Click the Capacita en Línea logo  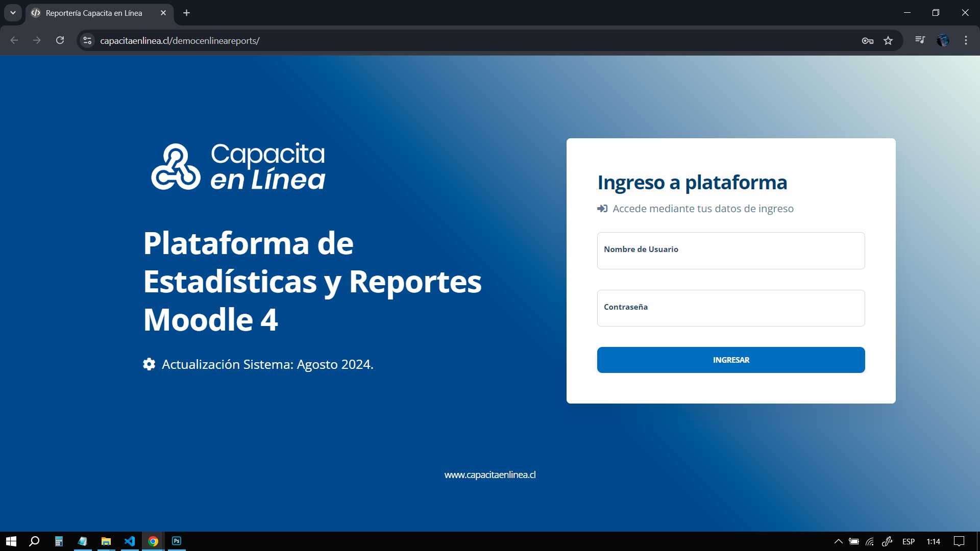[238, 166]
